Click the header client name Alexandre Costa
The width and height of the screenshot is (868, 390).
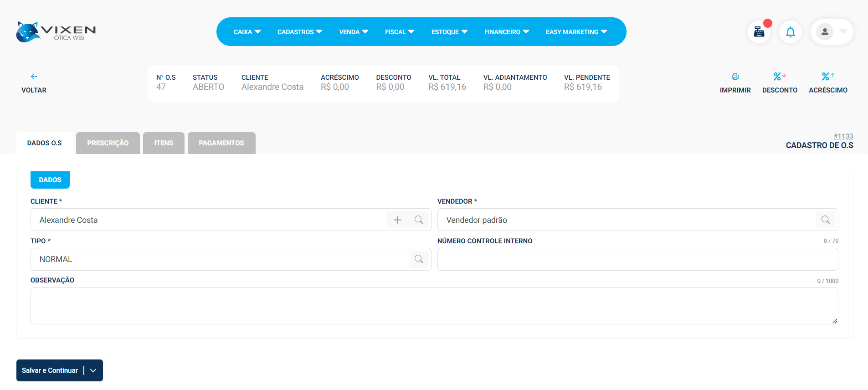click(272, 87)
